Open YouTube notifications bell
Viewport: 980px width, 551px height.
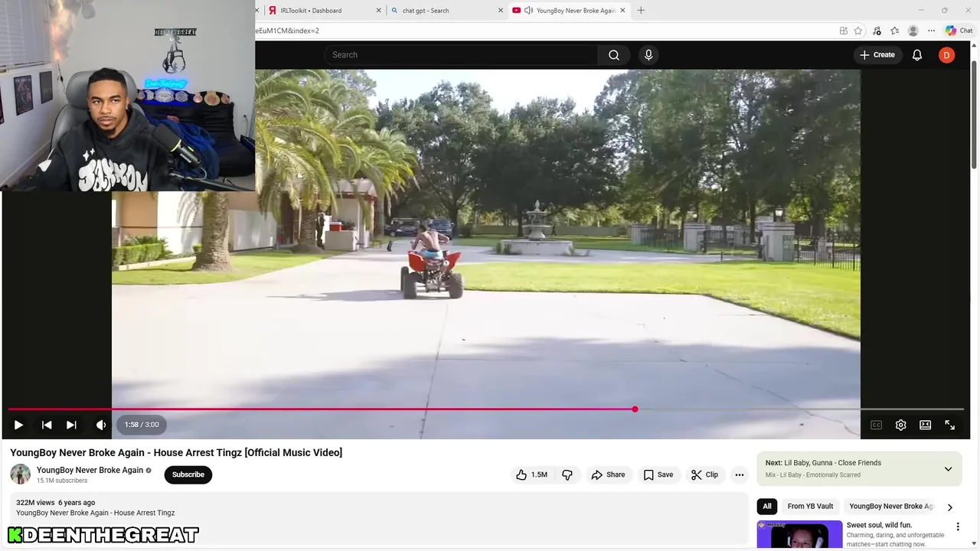point(917,55)
